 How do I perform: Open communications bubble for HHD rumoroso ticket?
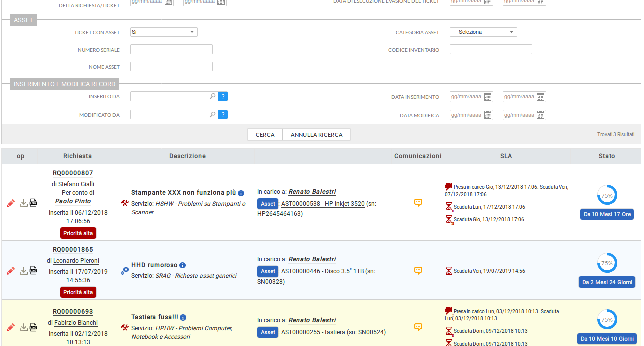(418, 271)
